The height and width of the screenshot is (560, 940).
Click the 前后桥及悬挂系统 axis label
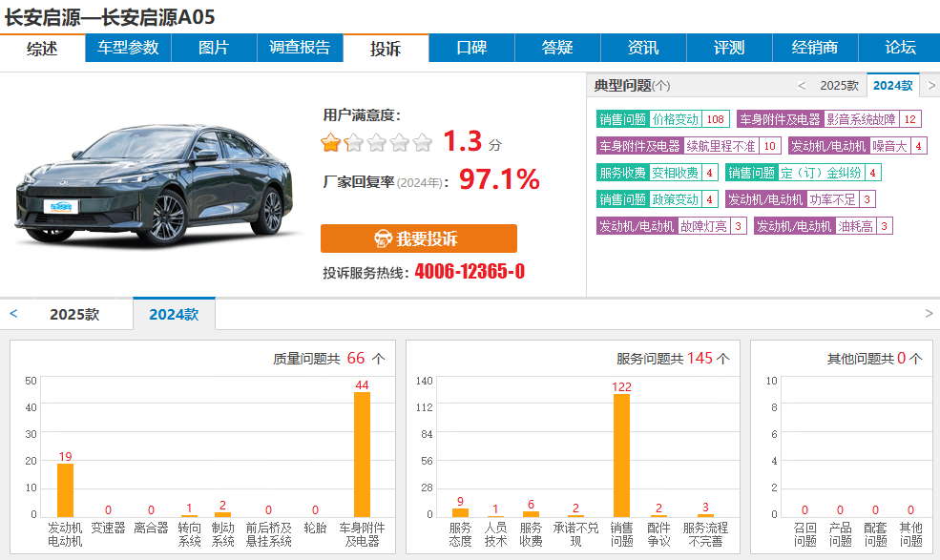[268, 534]
